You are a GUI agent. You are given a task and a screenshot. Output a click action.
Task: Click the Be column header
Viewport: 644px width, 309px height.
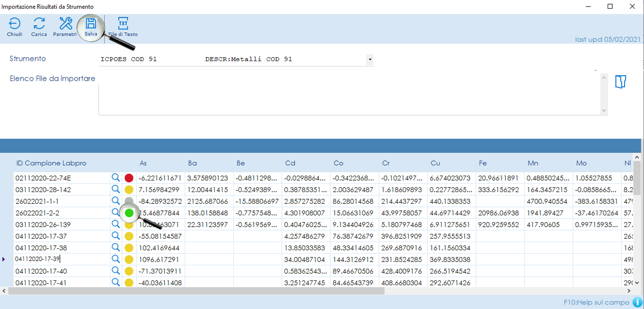pyautogui.click(x=241, y=163)
